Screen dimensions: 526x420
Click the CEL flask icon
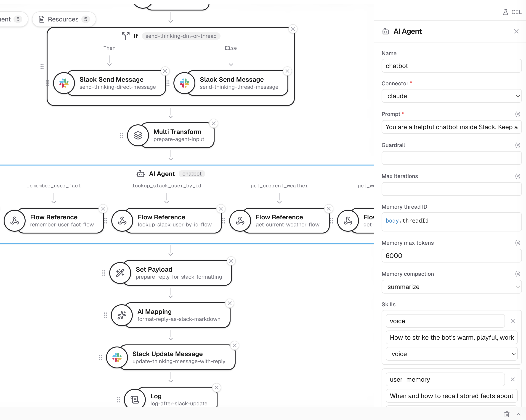(506, 12)
